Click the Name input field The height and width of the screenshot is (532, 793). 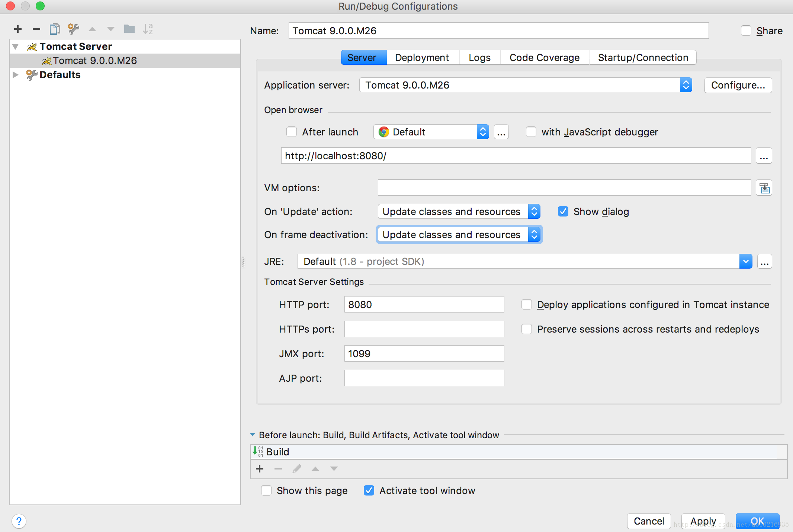[498, 31]
